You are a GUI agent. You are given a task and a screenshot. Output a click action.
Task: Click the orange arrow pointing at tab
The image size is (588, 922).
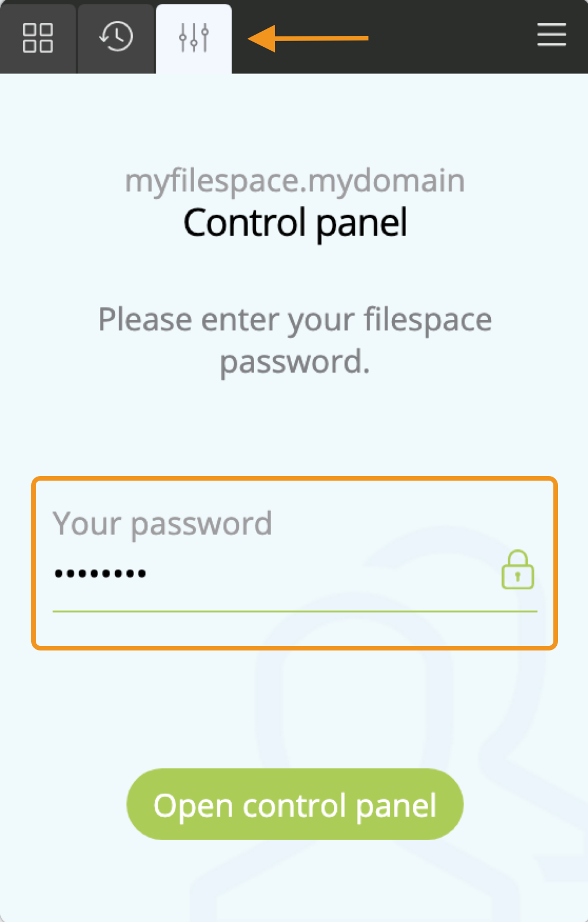308,38
